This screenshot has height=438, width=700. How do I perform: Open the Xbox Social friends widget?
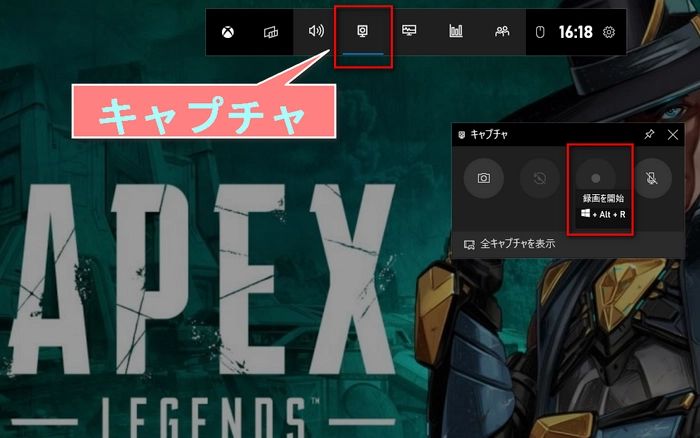click(502, 31)
